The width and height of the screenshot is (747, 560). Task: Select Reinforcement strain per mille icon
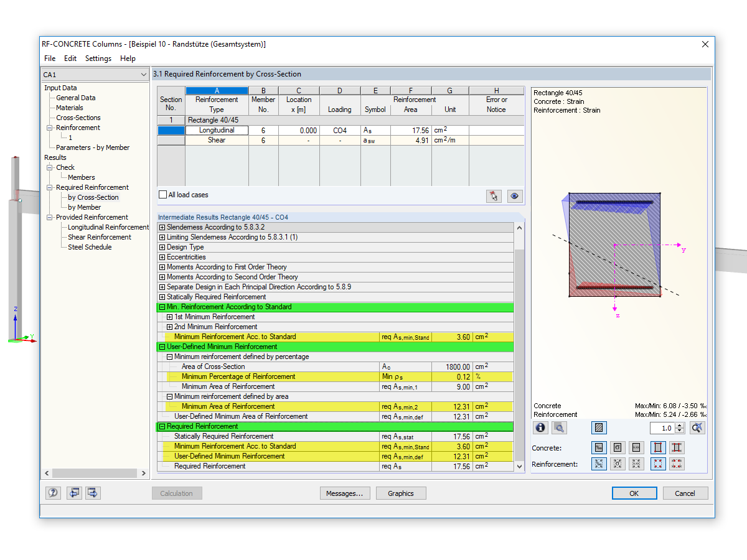[599, 464]
